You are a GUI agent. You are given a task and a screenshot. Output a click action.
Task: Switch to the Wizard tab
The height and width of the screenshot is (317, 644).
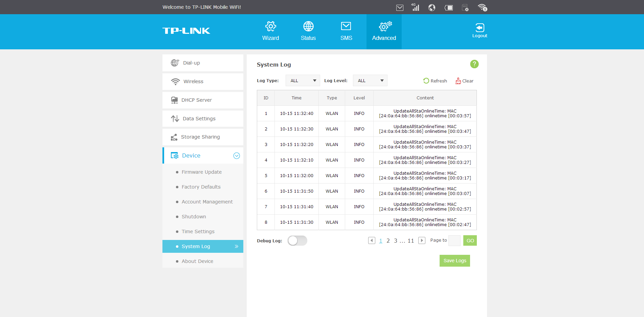click(x=270, y=31)
